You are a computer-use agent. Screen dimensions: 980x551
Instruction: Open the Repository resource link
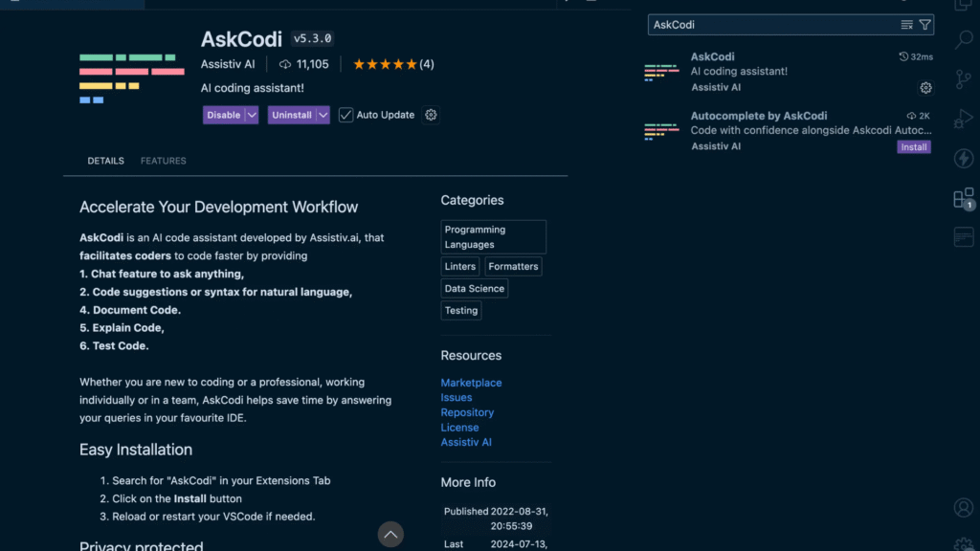click(x=467, y=412)
